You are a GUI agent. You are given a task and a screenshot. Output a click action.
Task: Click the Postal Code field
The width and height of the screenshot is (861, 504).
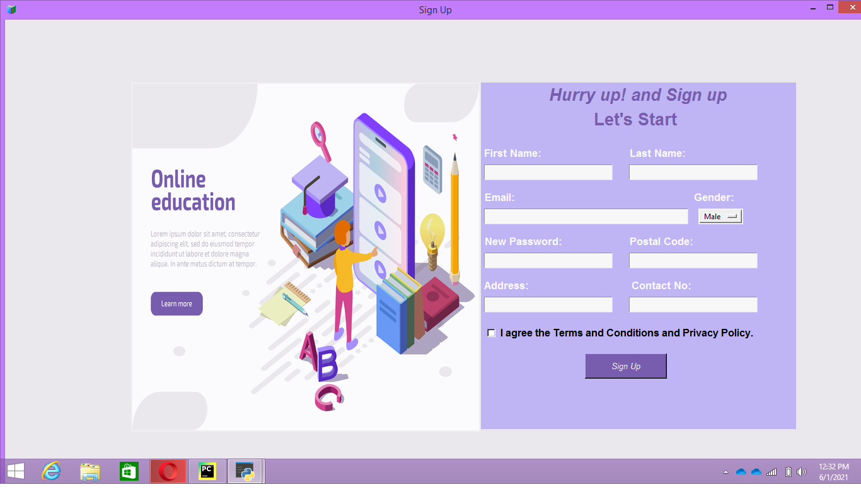(x=693, y=260)
